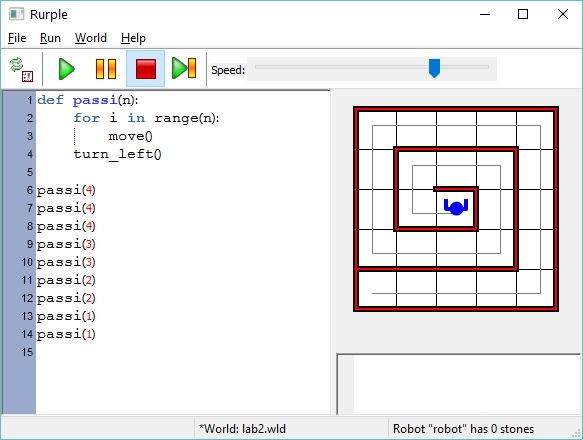The image size is (583, 440).
Task: Click the blue robot in the world
Action: click(x=456, y=207)
